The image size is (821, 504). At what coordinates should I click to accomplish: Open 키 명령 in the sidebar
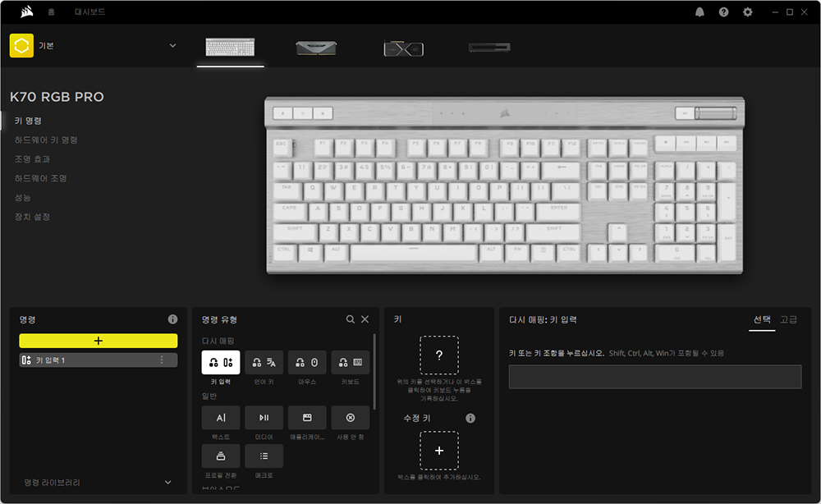coord(28,121)
